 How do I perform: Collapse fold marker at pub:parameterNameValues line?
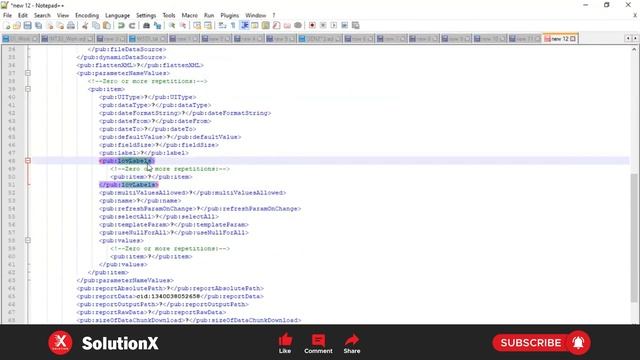28,73
